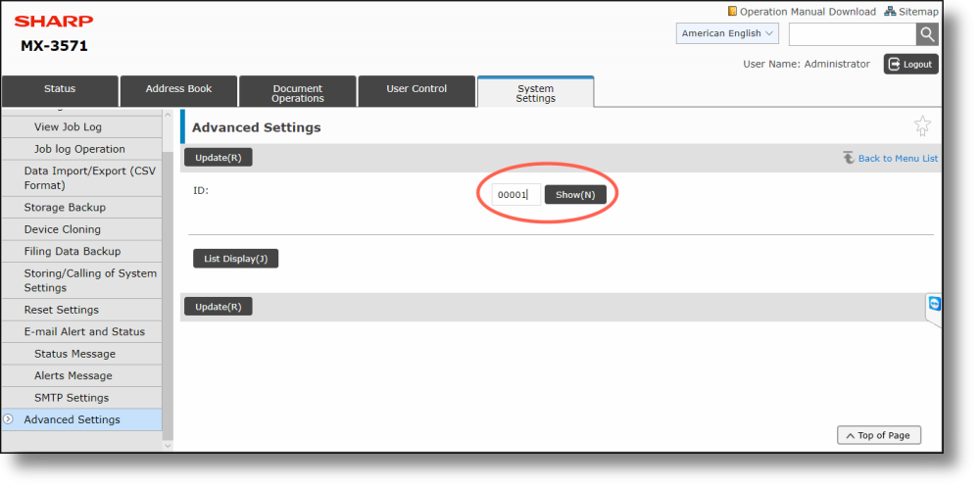Click the bottom Update(R) button
980x490 pixels.
tap(219, 306)
